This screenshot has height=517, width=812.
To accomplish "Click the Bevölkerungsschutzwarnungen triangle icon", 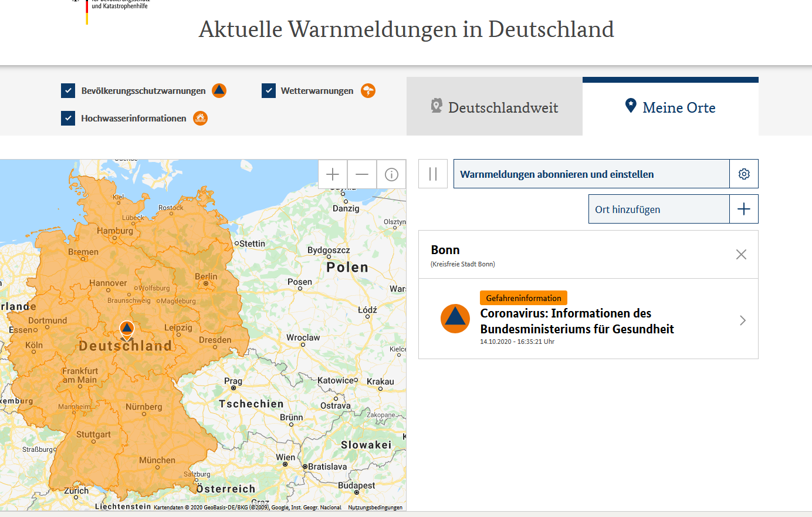I will pos(219,90).
